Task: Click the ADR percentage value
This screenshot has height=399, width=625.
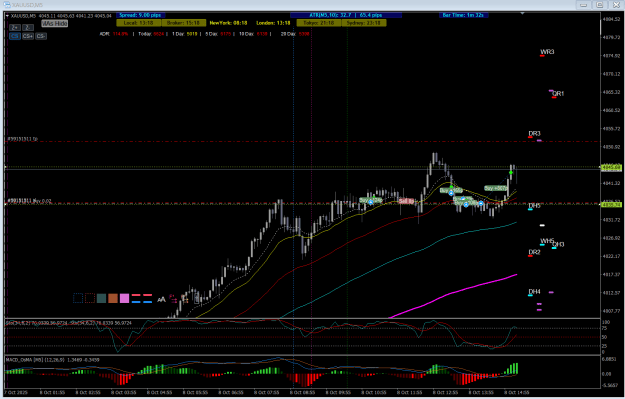Action: click(120, 34)
